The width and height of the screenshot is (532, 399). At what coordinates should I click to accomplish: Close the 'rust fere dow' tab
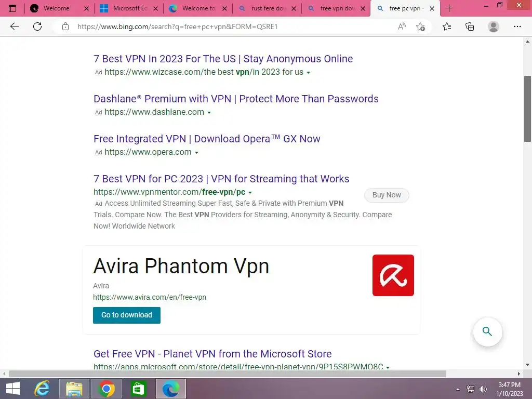tap(294, 8)
